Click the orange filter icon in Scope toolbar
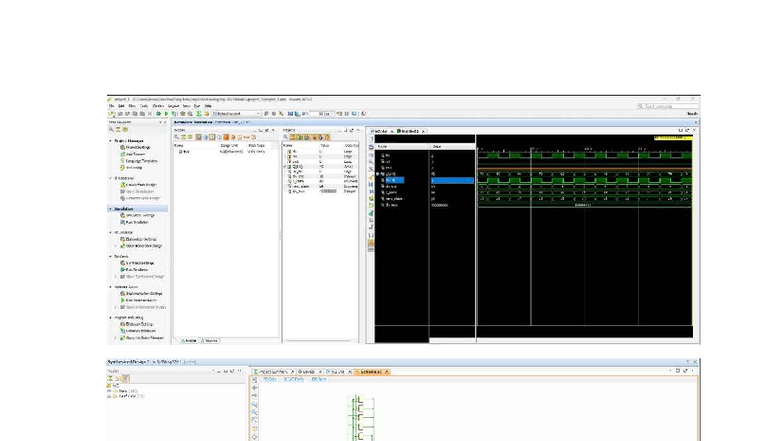Image resolution: width=784 pixels, height=441 pixels. point(226,137)
